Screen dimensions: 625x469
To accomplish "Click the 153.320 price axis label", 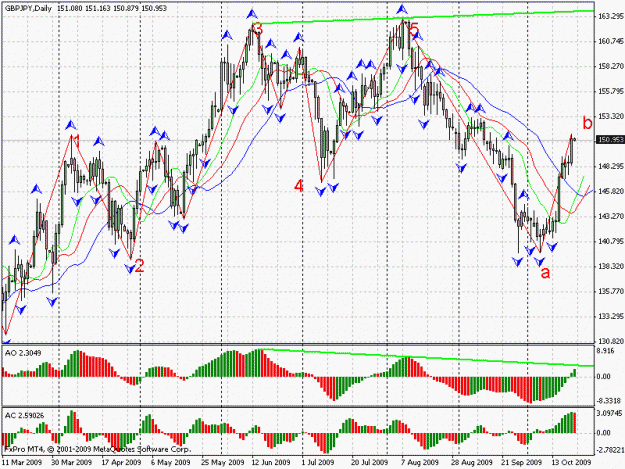I will click(x=610, y=116).
